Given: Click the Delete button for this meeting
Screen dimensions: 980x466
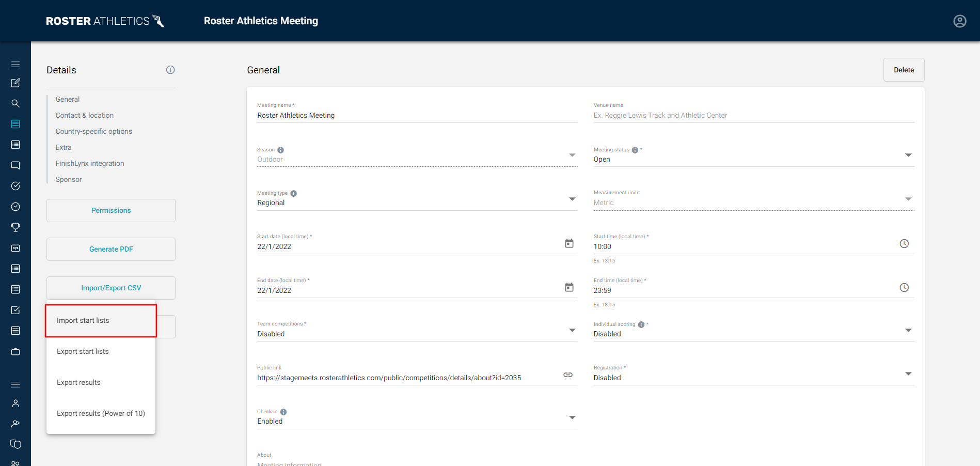Looking at the screenshot, I should (904, 69).
